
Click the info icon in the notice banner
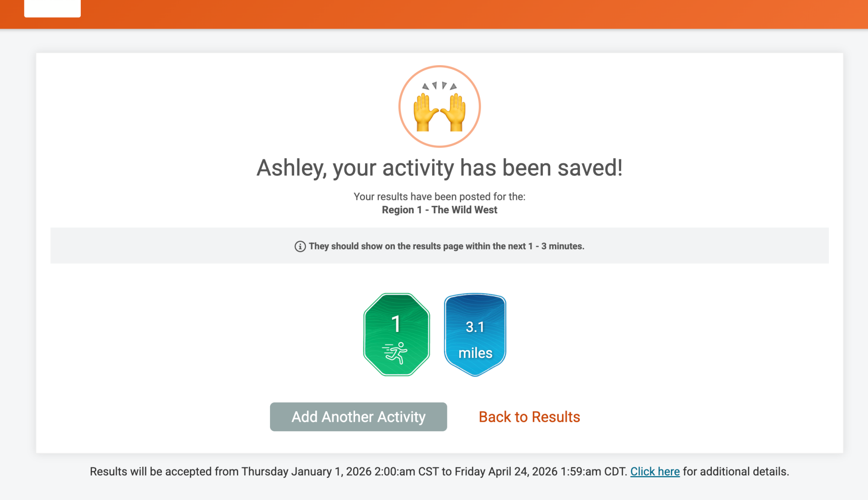(x=300, y=246)
